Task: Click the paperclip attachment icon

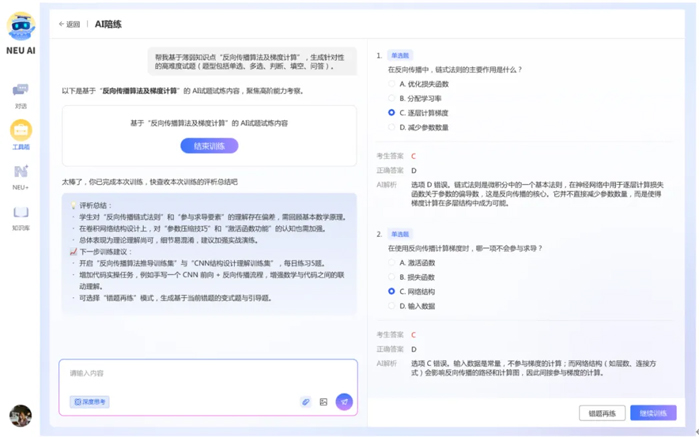Action: point(306,402)
